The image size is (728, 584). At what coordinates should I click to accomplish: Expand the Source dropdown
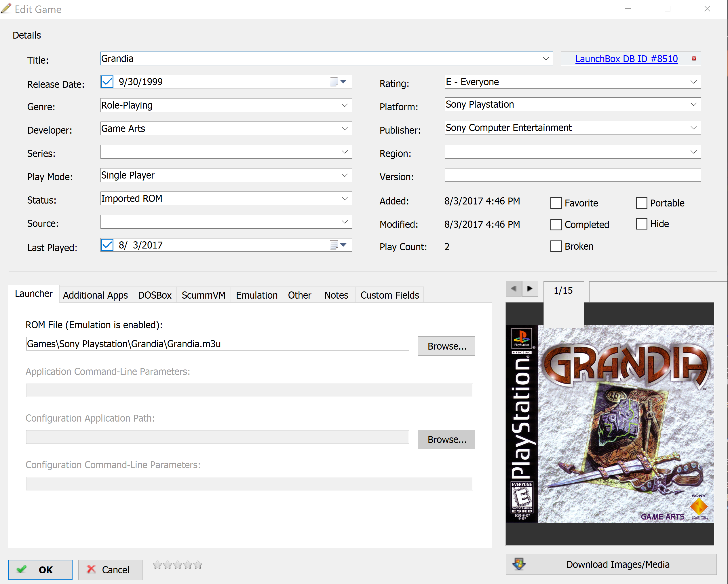[344, 222]
